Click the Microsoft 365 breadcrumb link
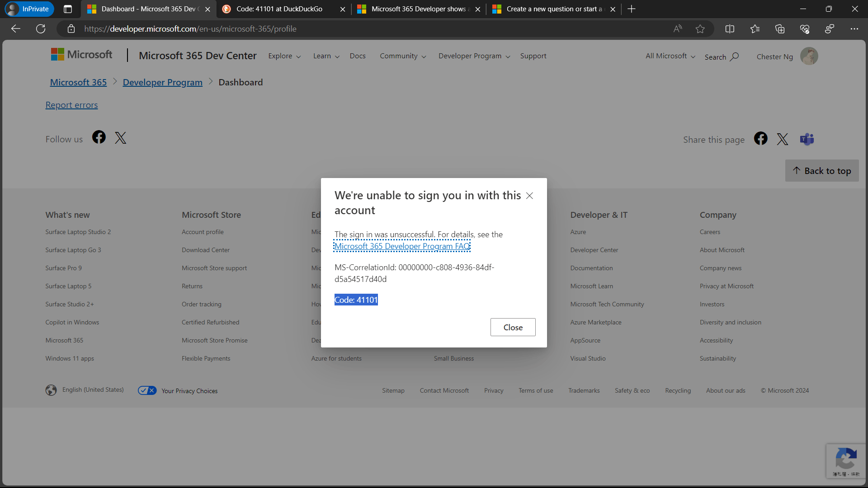Viewport: 868px width, 488px height. click(78, 82)
